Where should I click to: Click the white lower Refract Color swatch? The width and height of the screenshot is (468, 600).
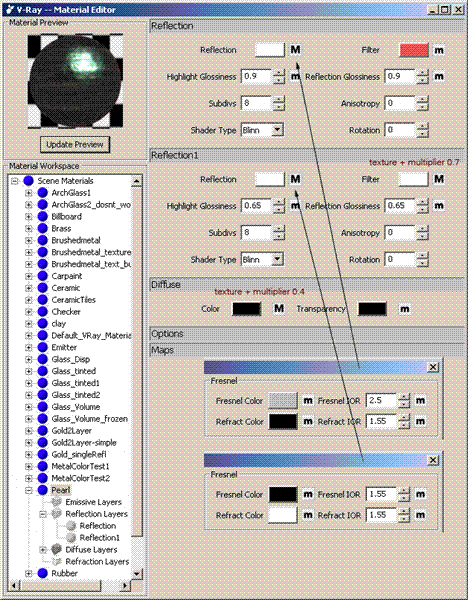(283, 515)
